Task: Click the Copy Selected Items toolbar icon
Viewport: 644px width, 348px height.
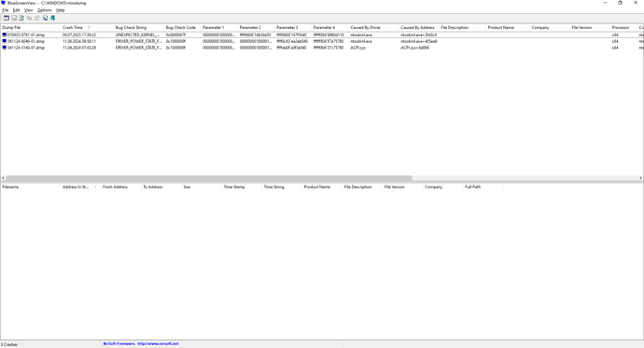Action: [x=29, y=18]
